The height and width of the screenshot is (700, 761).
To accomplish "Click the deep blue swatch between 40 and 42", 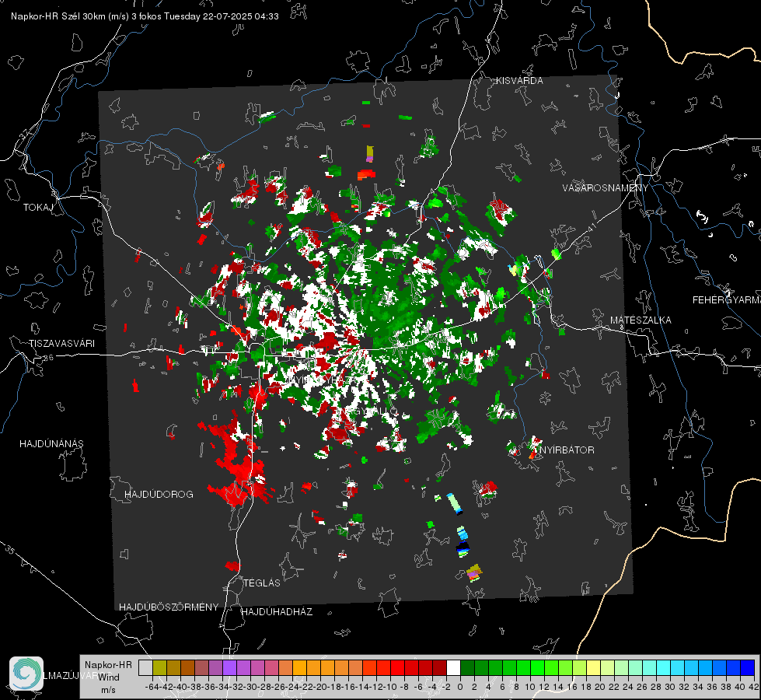I will (x=748, y=667).
